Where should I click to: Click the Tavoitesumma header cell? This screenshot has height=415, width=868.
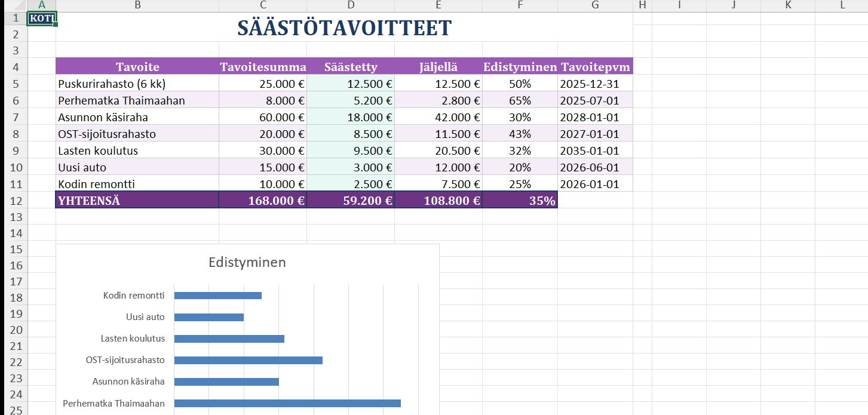click(x=263, y=67)
